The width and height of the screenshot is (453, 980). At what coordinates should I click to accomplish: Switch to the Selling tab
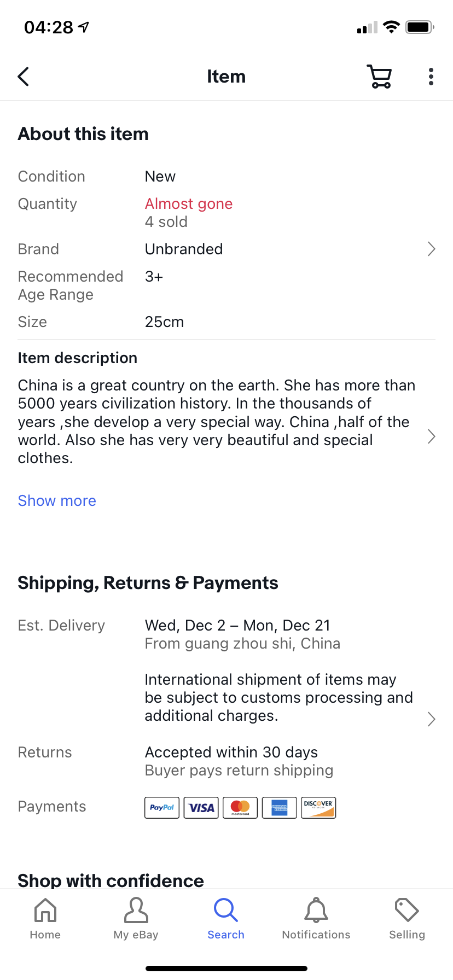pos(407,919)
